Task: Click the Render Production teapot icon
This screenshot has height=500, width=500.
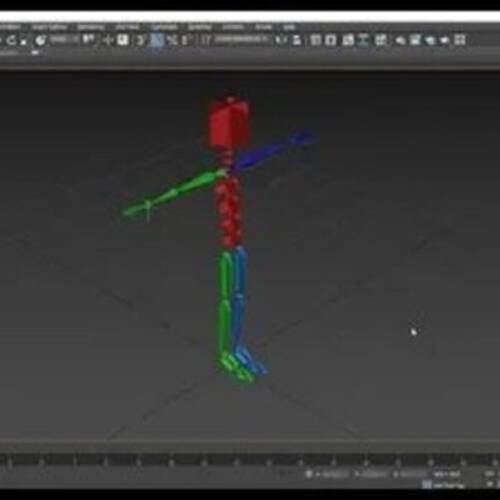Action: click(444, 40)
